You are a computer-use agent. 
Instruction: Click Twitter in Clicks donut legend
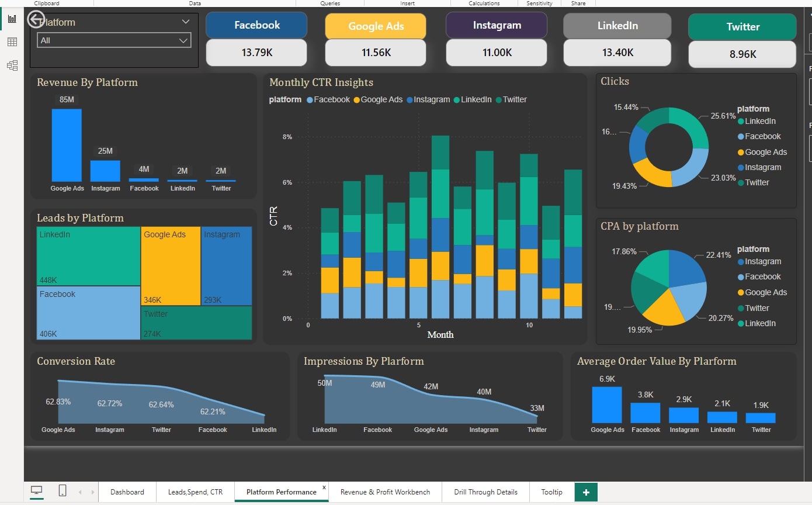[x=753, y=182]
